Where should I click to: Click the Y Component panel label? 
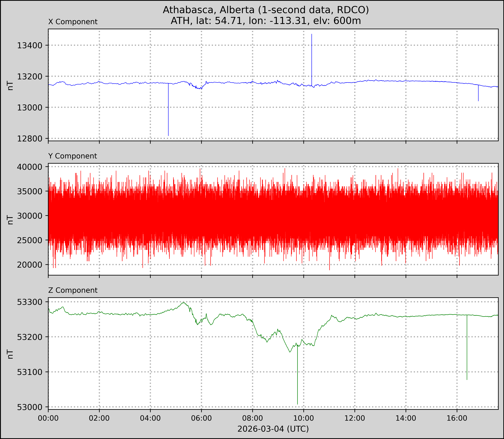[x=73, y=156]
